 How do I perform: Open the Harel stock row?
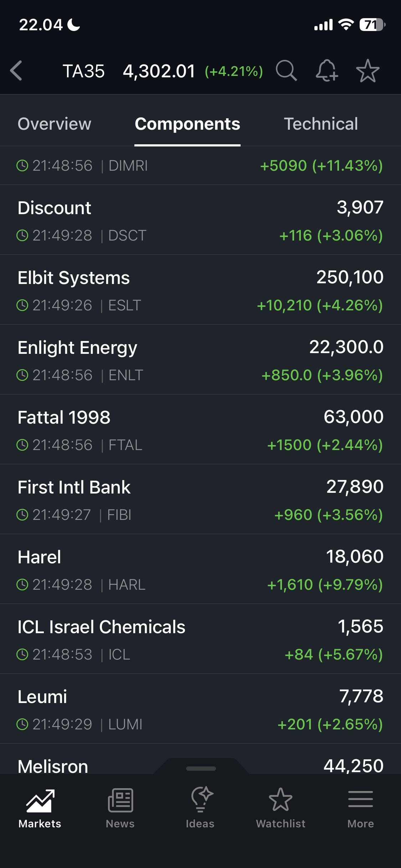tap(200, 569)
